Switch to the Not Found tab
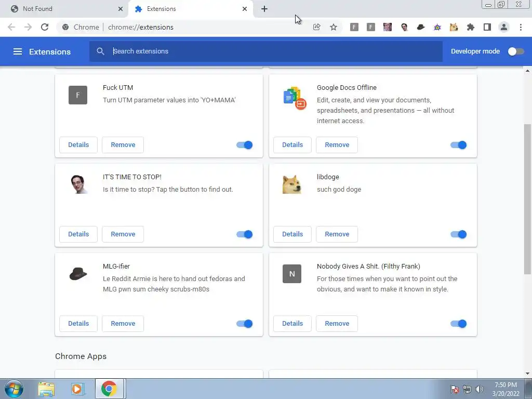This screenshot has width=532, height=399. point(64,9)
